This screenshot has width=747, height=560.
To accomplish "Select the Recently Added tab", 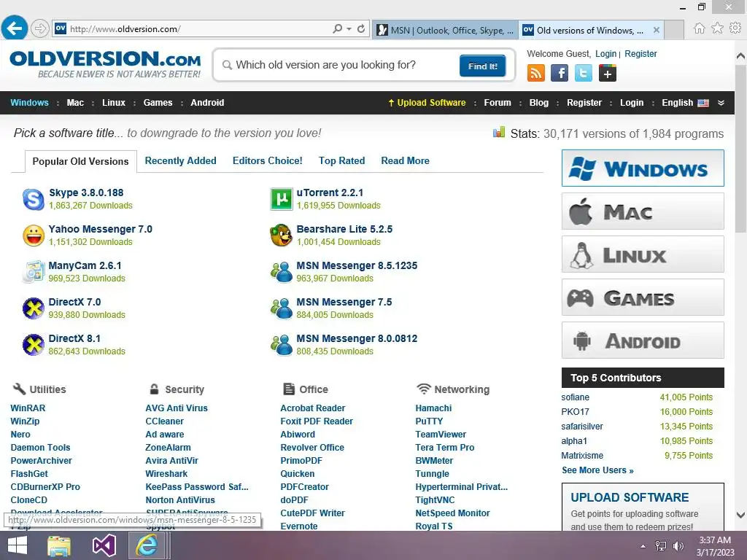I will [x=181, y=161].
